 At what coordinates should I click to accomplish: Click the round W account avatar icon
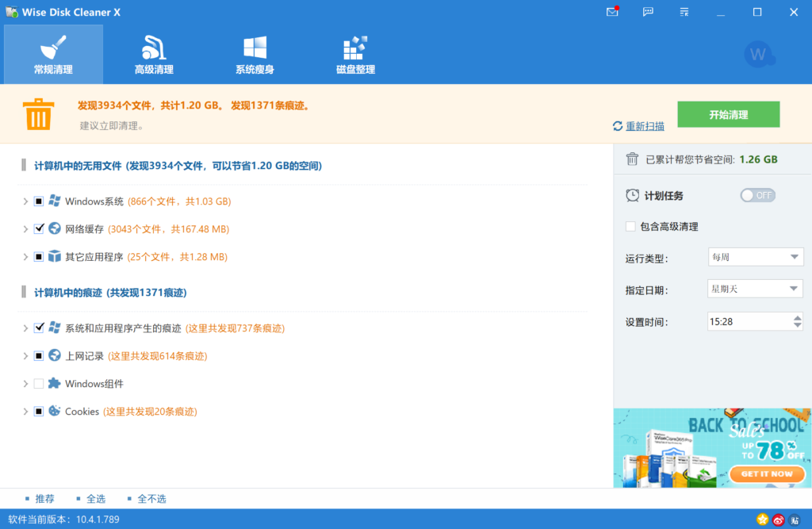click(759, 55)
